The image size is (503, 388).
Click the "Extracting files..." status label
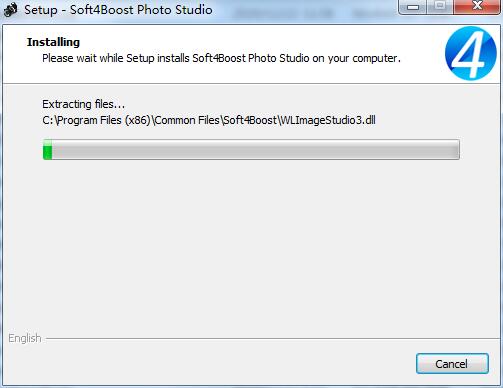click(83, 104)
